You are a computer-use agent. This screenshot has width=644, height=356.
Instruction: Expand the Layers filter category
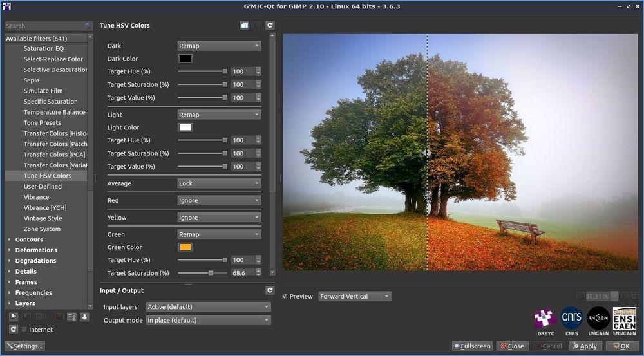point(10,303)
